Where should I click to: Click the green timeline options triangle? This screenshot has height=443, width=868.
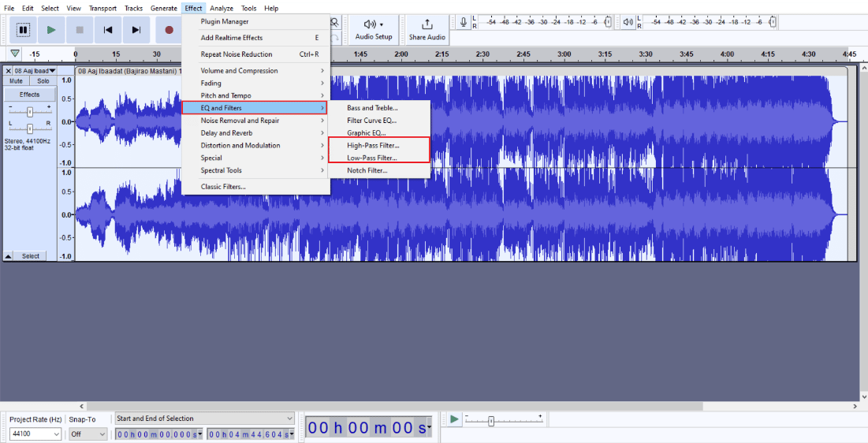15,54
